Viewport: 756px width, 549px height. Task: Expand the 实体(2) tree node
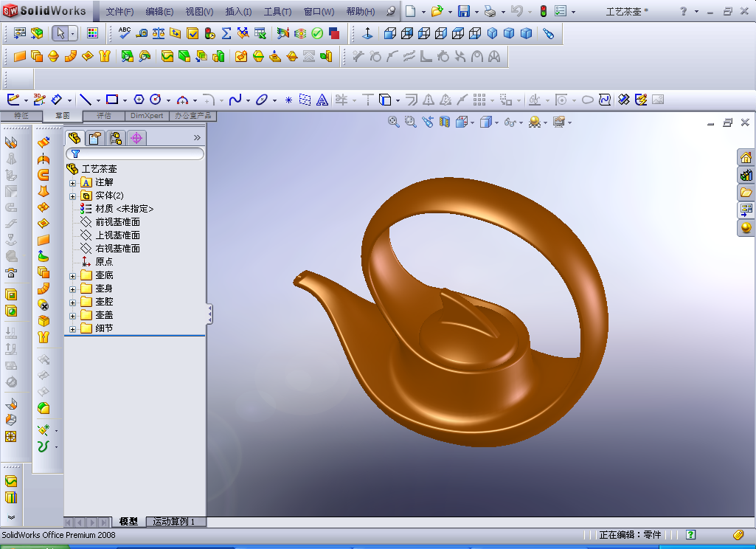pos(72,196)
